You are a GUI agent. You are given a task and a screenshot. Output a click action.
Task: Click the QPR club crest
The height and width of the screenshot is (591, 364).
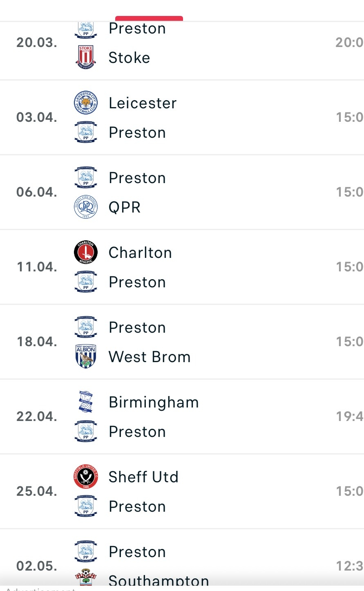(86, 207)
